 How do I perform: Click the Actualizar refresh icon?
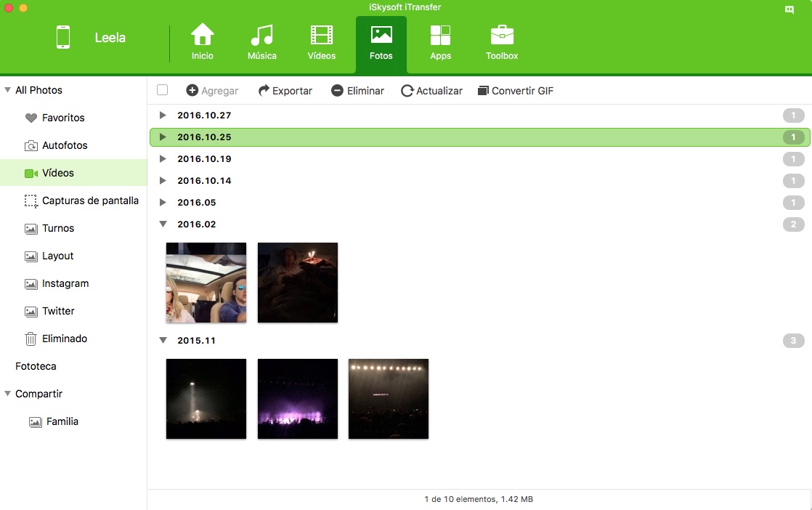pos(407,91)
